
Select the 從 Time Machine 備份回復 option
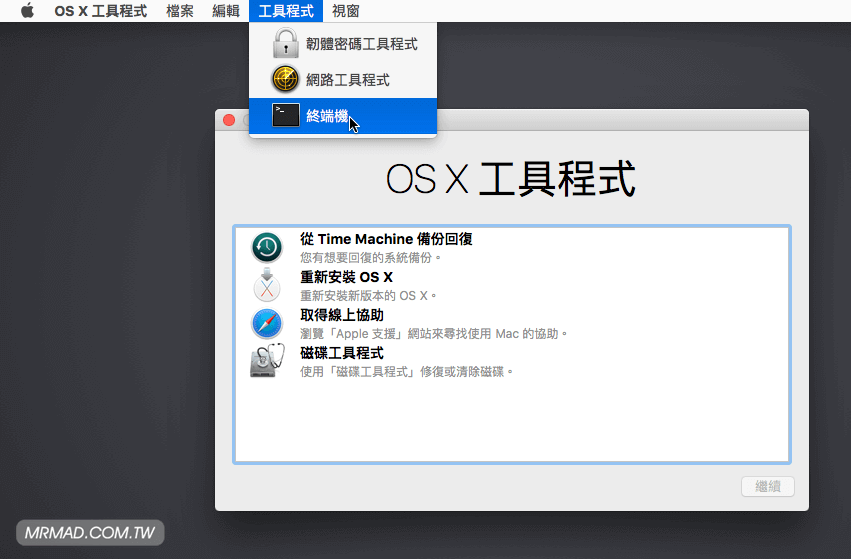386,239
